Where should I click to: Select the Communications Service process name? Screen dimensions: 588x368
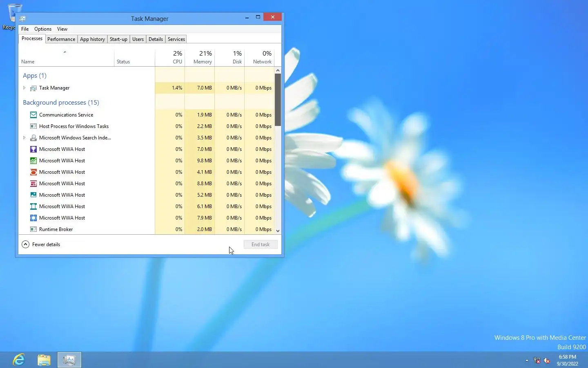[x=66, y=115]
